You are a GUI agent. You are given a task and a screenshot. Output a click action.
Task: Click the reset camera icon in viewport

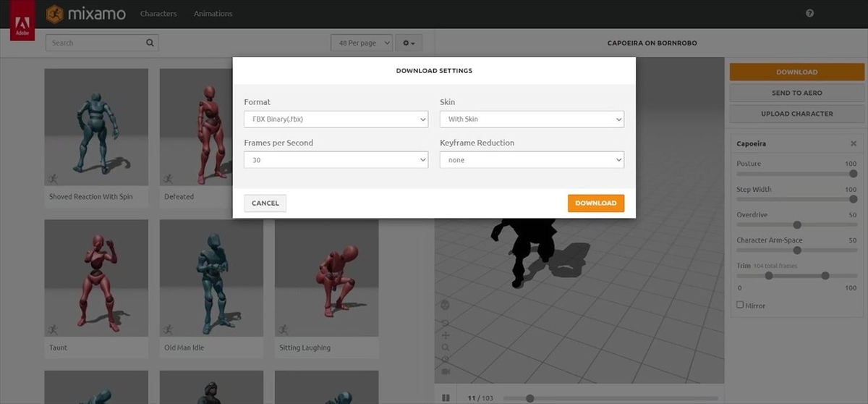(445, 359)
